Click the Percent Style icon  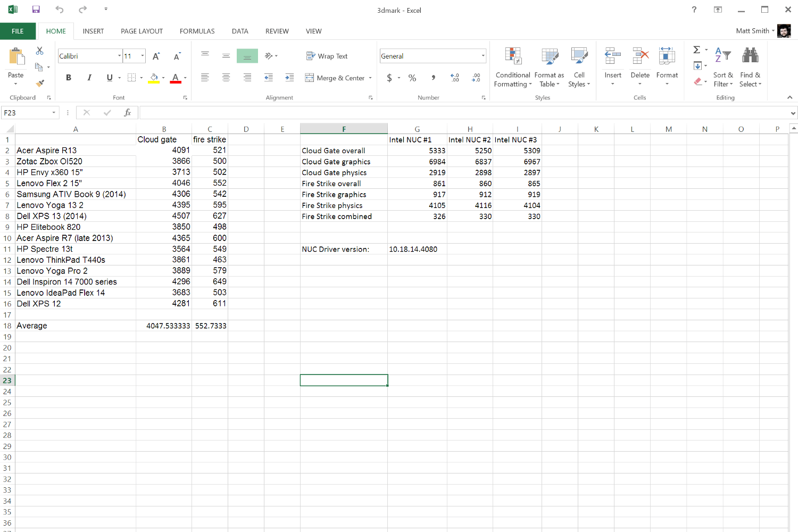coord(412,78)
